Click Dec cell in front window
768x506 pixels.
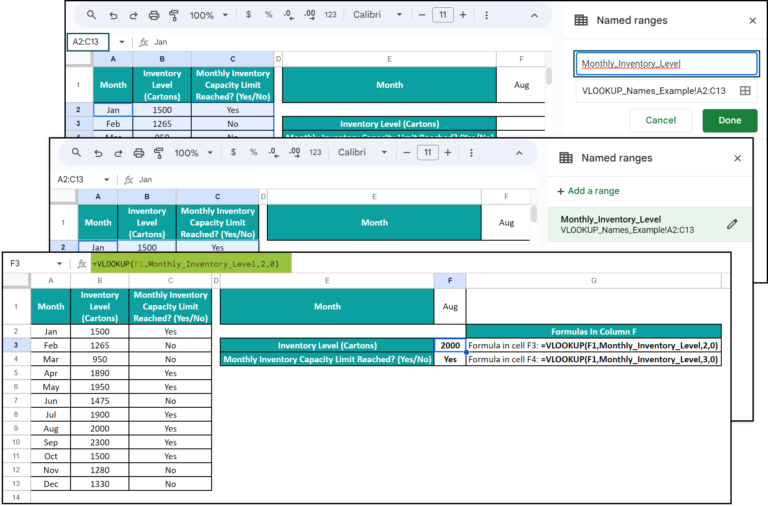[x=51, y=484]
